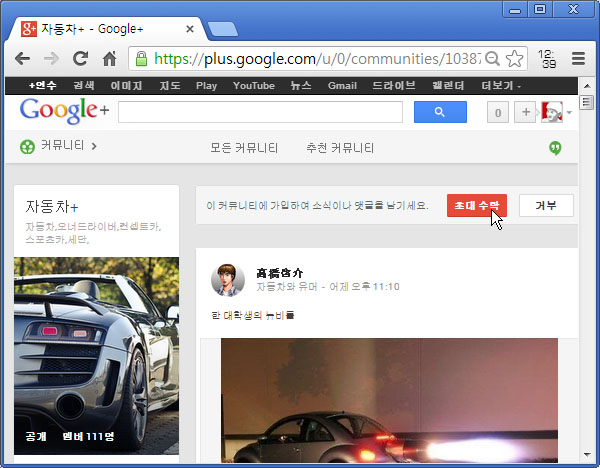
Task: Bookmark the page with the star icon
Action: (514, 59)
